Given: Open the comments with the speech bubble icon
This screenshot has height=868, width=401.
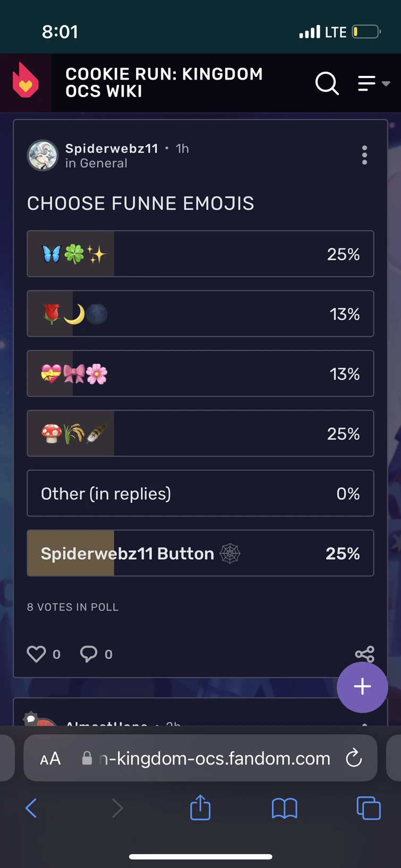Looking at the screenshot, I should click(x=89, y=654).
